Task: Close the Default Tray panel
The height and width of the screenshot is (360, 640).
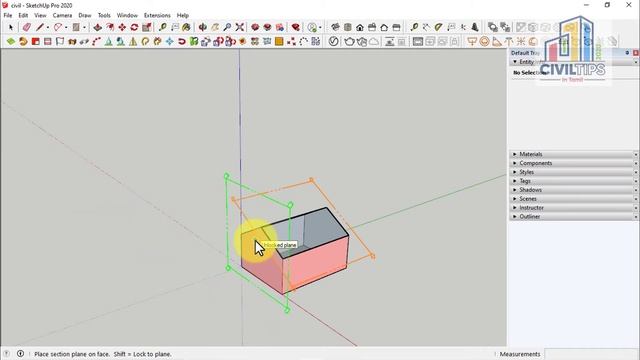Action: pyautogui.click(x=636, y=53)
